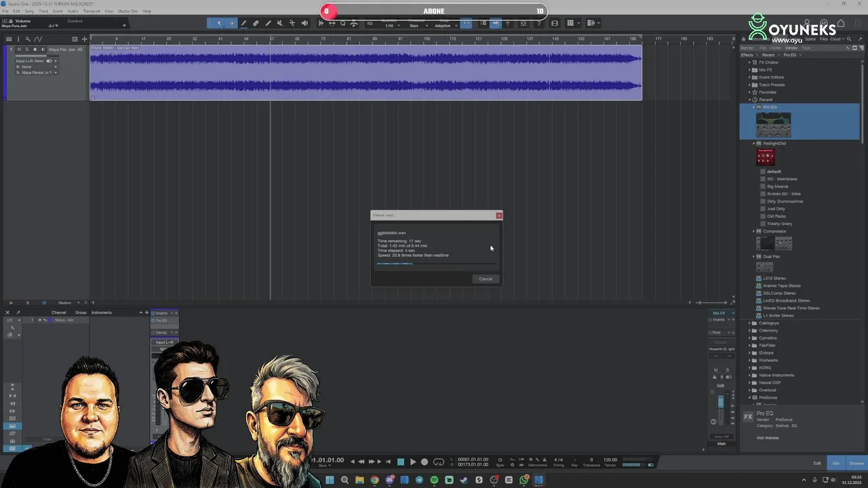Click the Browse button
This screenshot has height=488, width=868.
(x=856, y=463)
